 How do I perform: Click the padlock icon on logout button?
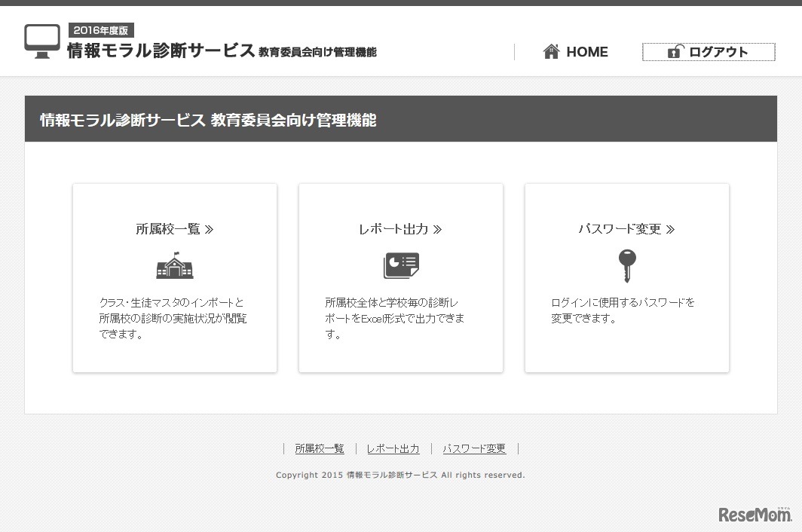[675, 52]
